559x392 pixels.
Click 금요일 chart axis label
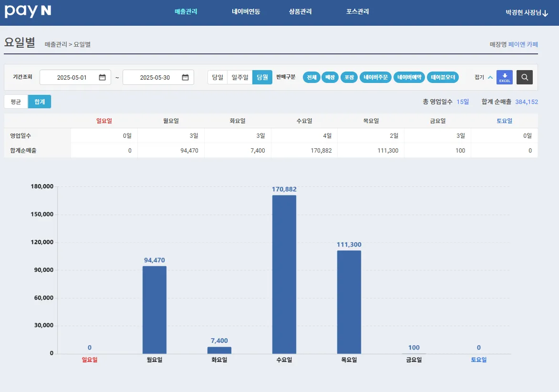[x=414, y=360]
